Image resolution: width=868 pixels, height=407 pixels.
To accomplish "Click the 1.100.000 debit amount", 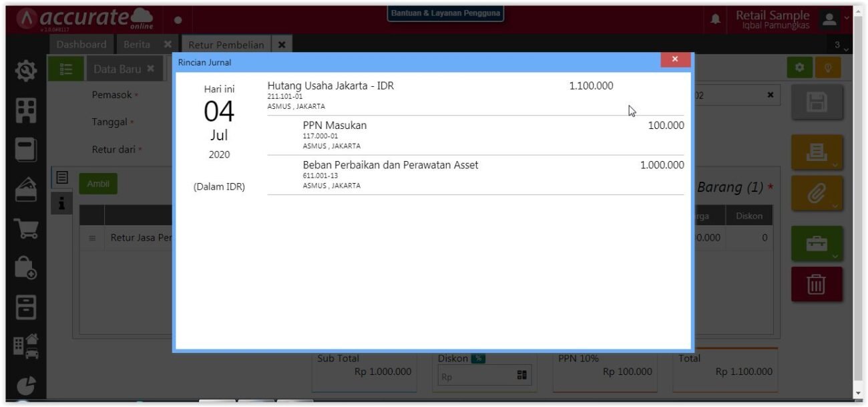I will [591, 86].
